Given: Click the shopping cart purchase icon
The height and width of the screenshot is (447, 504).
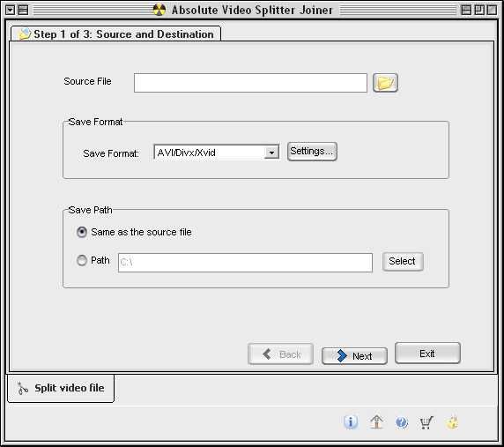Looking at the screenshot, I should pyautogui.click(x=426, y=422).
